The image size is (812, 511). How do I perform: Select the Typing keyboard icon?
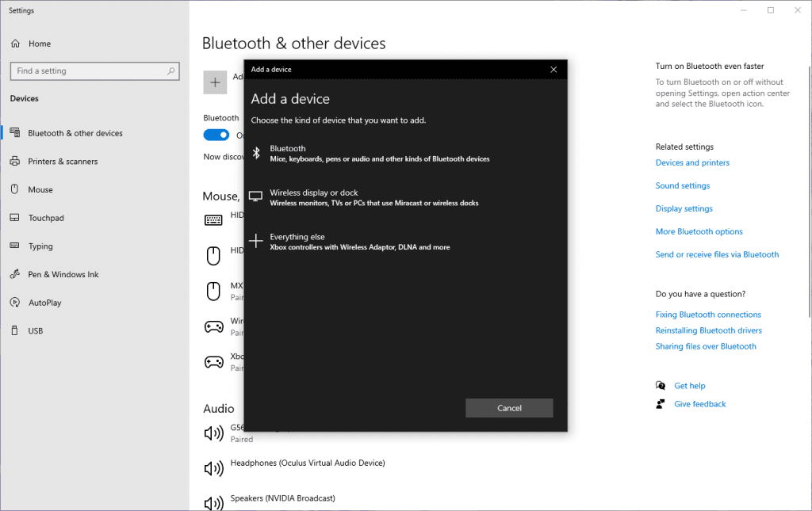coord(14,246)
